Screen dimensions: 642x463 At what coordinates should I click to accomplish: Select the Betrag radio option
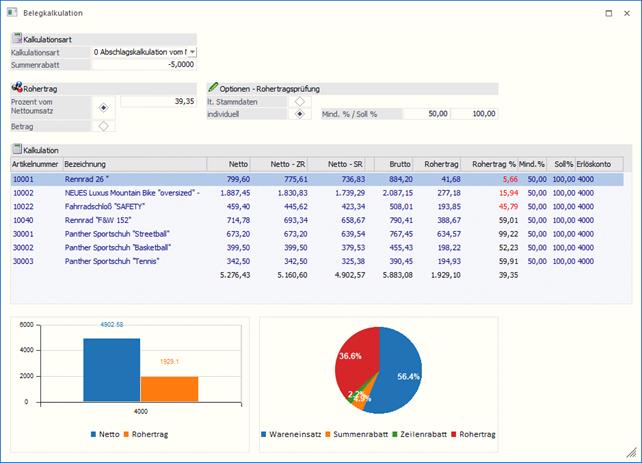pyautogui.click(x=104, y=126)
